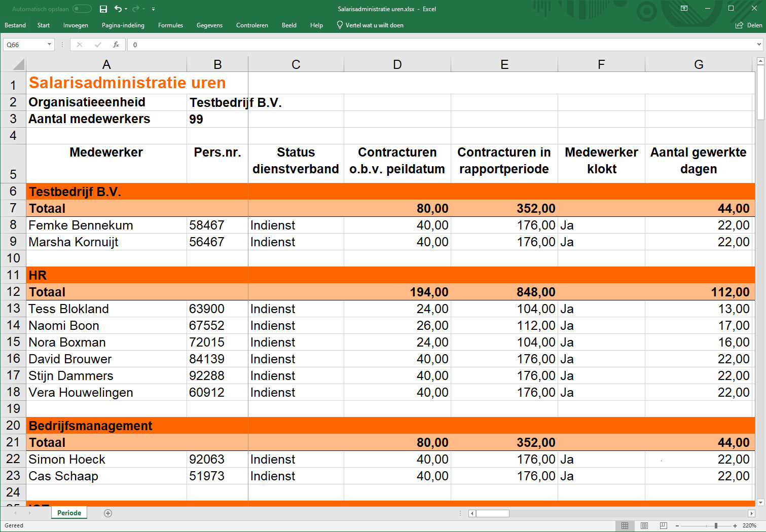Click the Save icon in title bar

click(103, 9)
